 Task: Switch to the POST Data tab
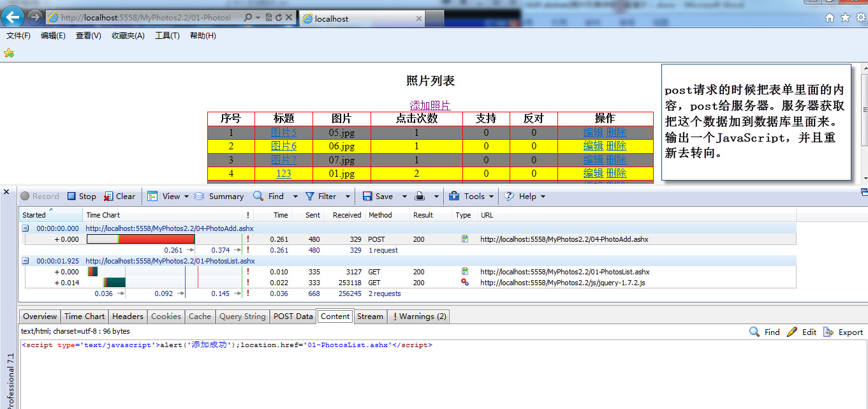click(x=293, y=316)
